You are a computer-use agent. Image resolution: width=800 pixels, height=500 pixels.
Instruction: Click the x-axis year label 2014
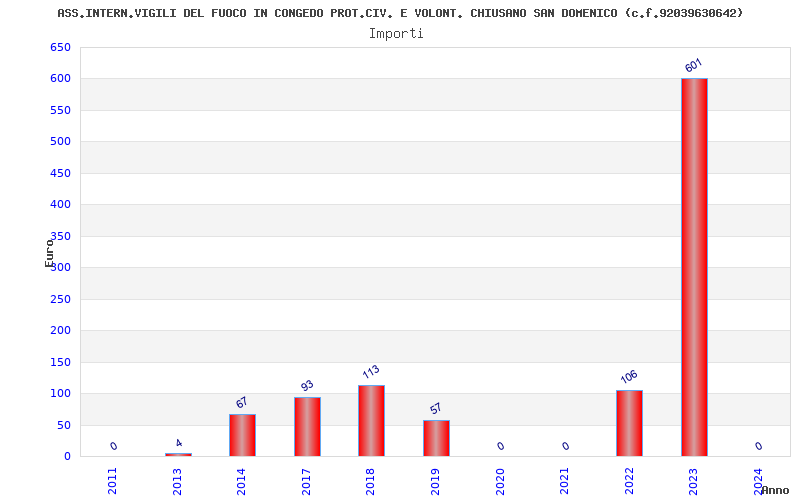[x=241, y=481]
